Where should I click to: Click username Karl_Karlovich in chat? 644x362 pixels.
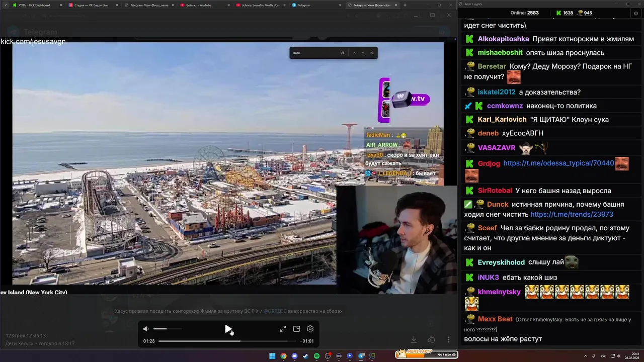(x=502, y=120)
